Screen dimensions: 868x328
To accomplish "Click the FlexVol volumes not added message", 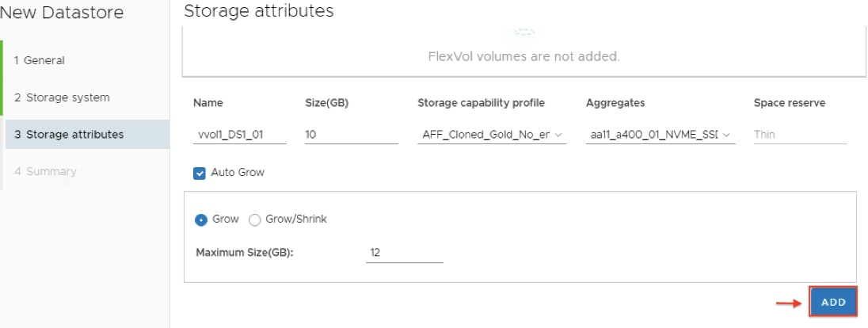I will click(x=523, y=56).
